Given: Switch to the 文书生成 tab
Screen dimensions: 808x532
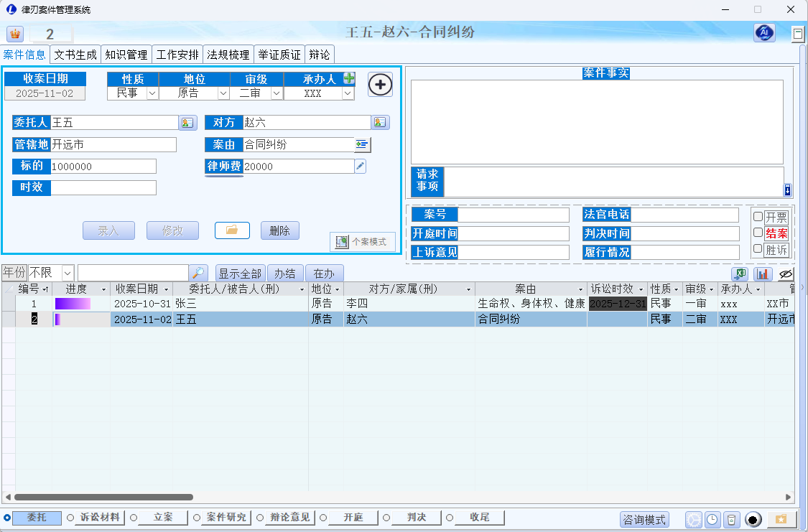Looking at the screenshot, I should coord(75,55).
